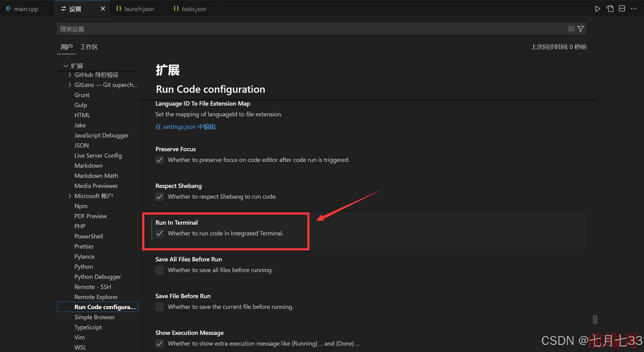Open settings JSON file icon

(x=610, y=9)
